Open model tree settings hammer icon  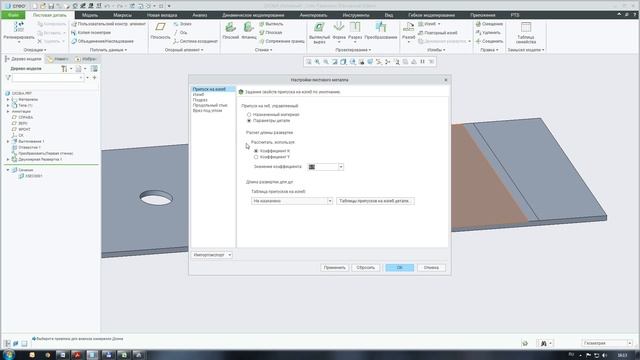pyautogui.click(x=64, y=69)
